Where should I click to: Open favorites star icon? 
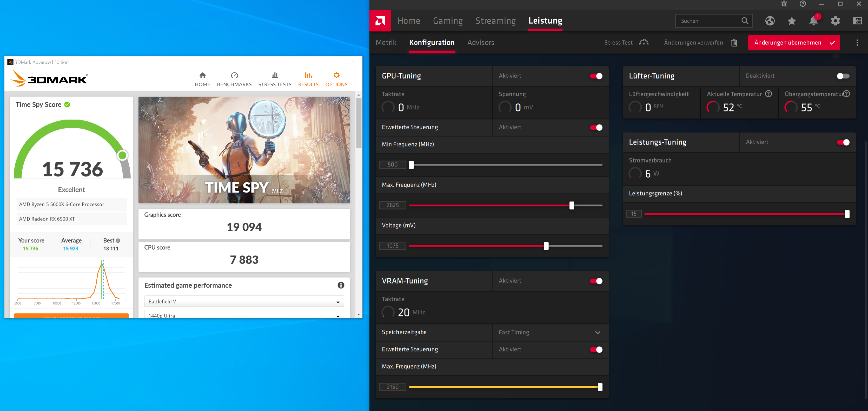pyautogui.click(x=792, y=21)
